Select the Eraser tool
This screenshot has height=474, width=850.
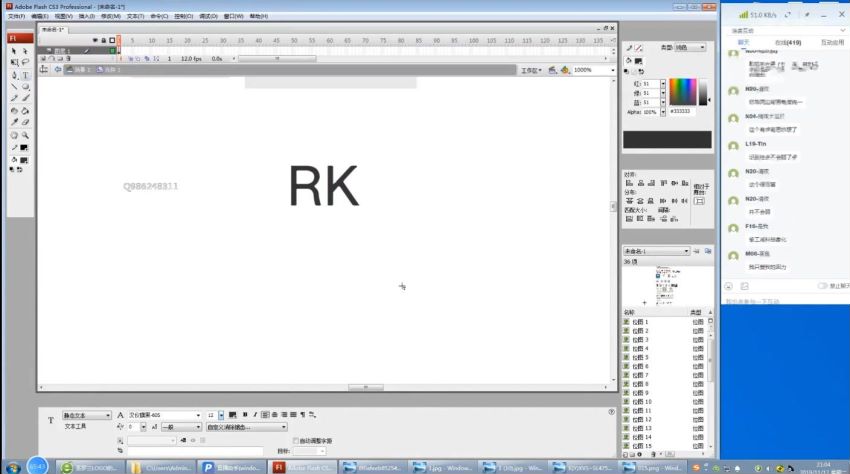pos(25,123)
